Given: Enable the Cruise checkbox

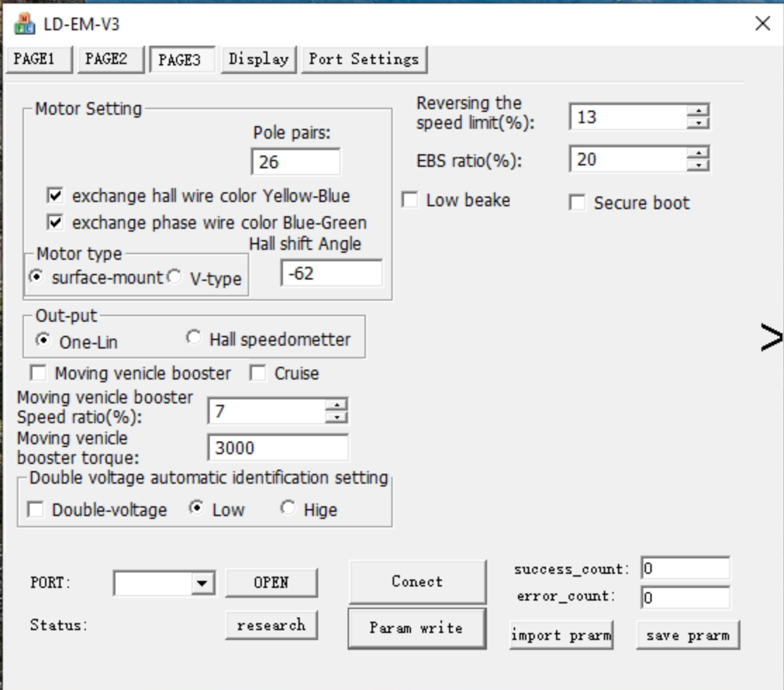Looking at the screenshot, I should 258,373.
